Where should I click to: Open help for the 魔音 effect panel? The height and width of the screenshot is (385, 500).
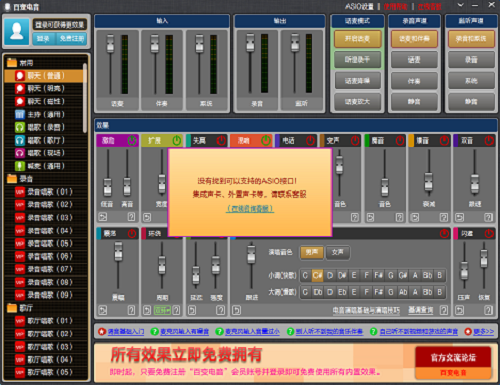point(399,217)
